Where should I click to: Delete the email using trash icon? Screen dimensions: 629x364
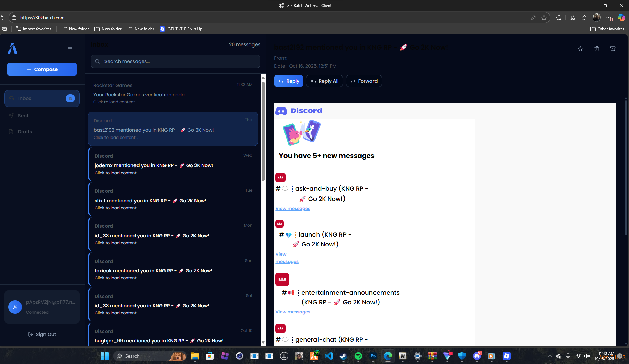(x=597, y=49)
